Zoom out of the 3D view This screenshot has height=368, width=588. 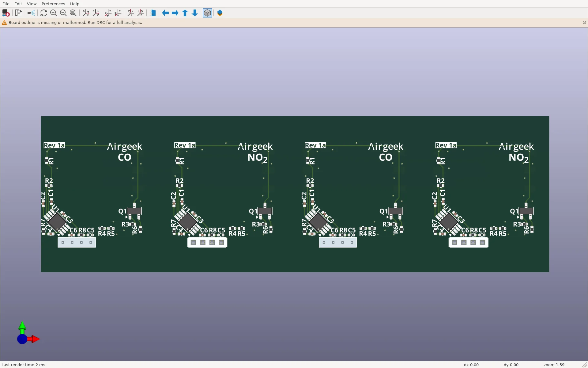tap(63, 13)
